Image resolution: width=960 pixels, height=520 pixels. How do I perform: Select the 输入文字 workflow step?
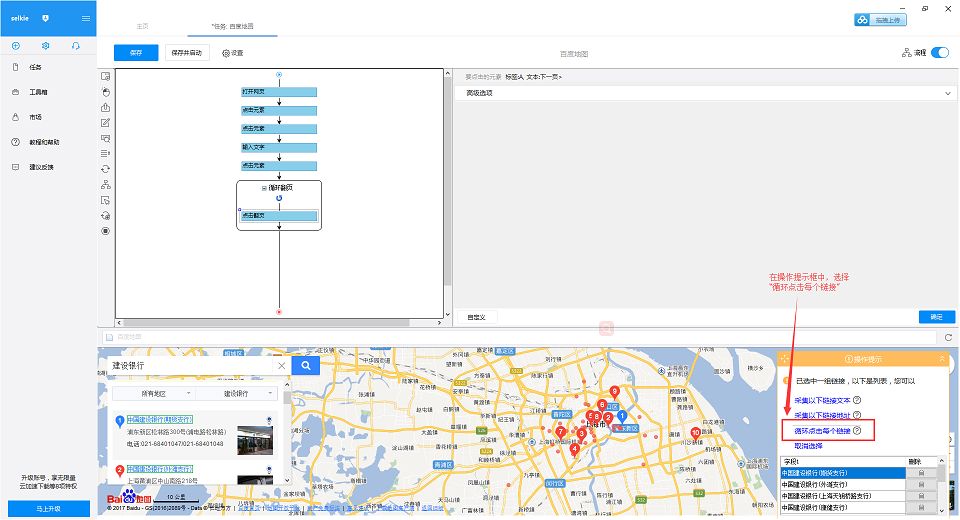pyautogui.click(x=279, y=148)
